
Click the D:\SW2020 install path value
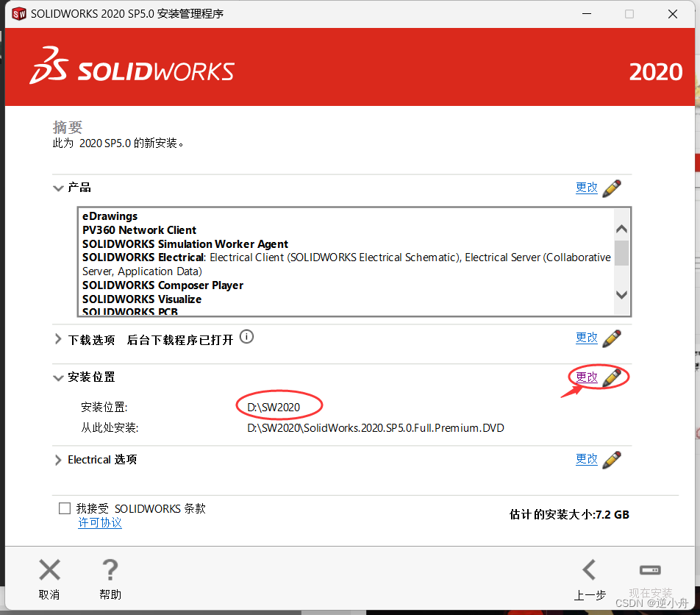click(274, 408)
